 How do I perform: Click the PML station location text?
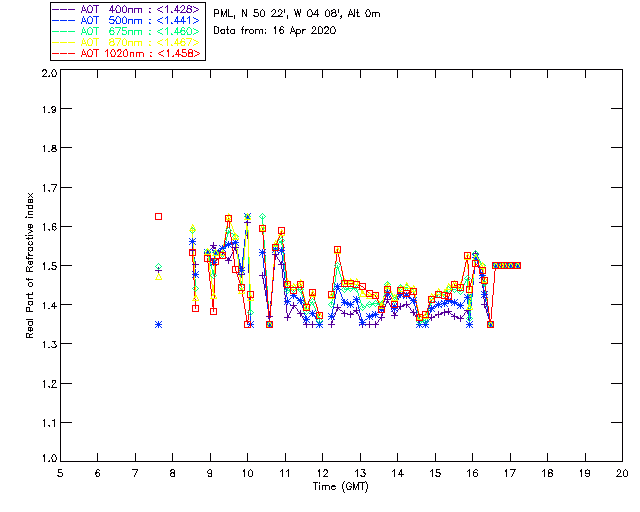click(297, 13)
